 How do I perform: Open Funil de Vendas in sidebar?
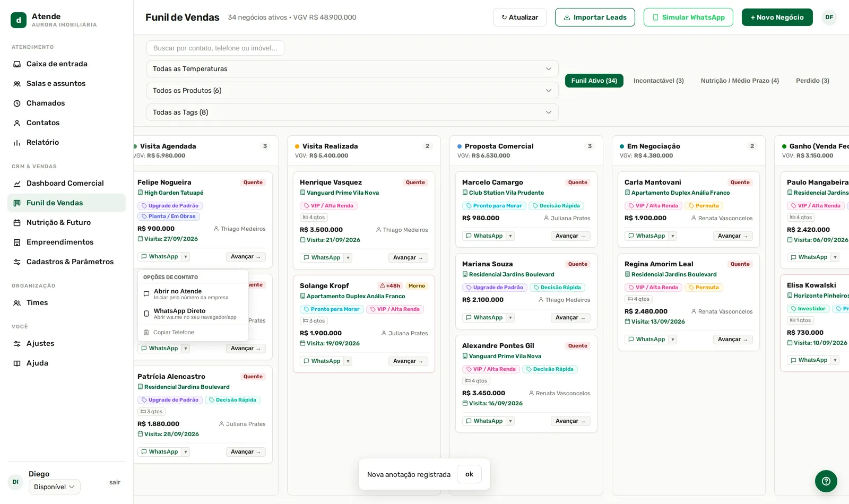point(66,203)
